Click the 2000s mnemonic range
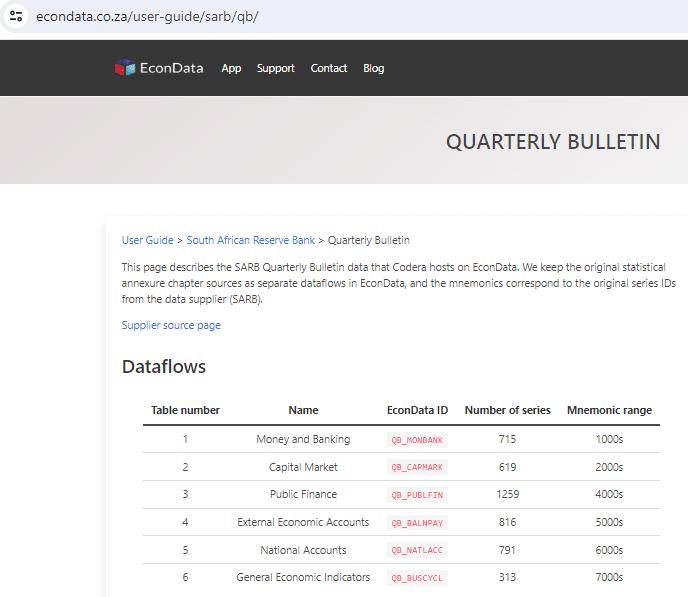This screenshot has height=597, width=688. pyautogui.click(x=609, y=467)
